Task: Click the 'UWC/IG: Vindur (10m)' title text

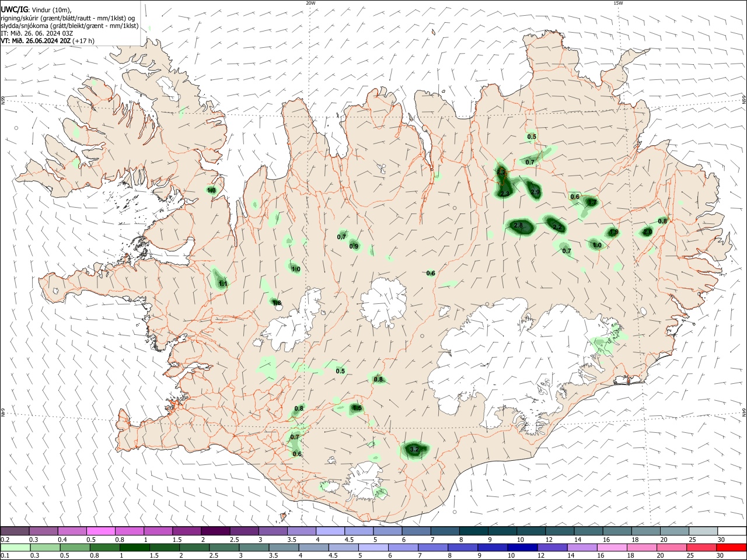Action: [x=36, y=9]
